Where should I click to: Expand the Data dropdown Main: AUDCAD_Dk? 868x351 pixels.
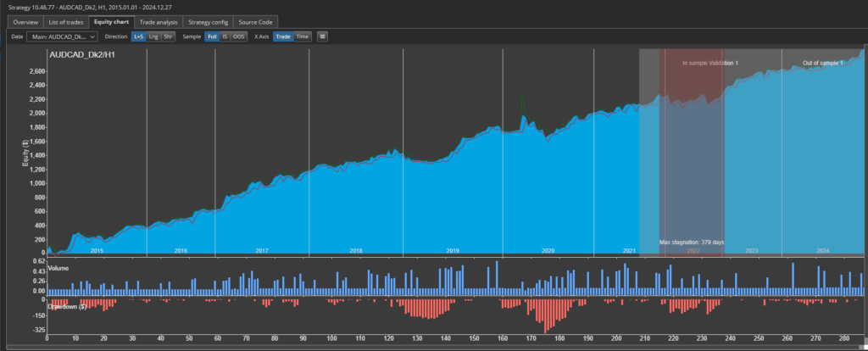[62, 36]
